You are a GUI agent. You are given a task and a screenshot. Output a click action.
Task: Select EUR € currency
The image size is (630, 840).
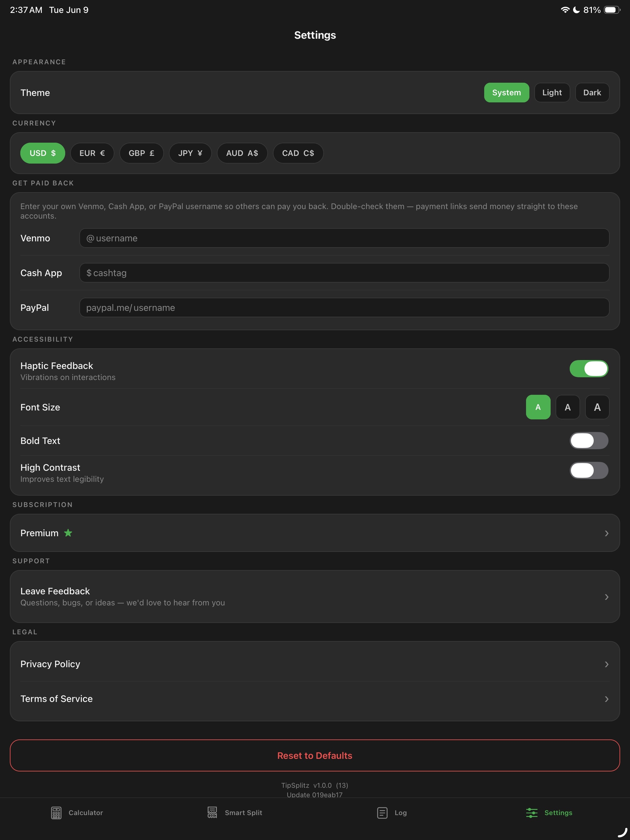[92, 153]
